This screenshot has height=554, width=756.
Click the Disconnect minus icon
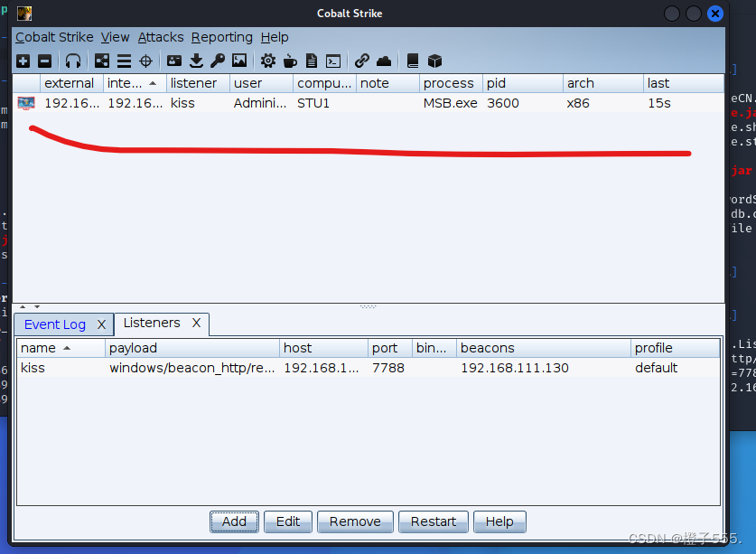45,61
